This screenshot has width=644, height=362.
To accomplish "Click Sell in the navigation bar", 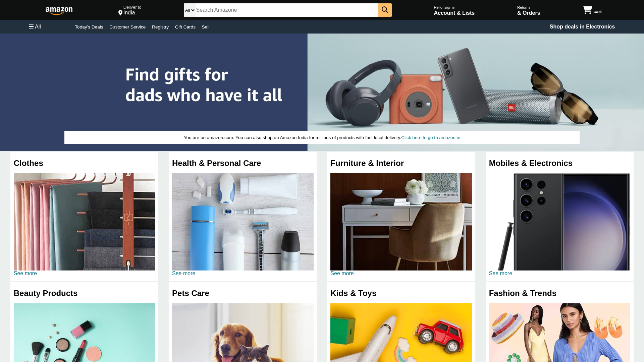I will [206, 27].
